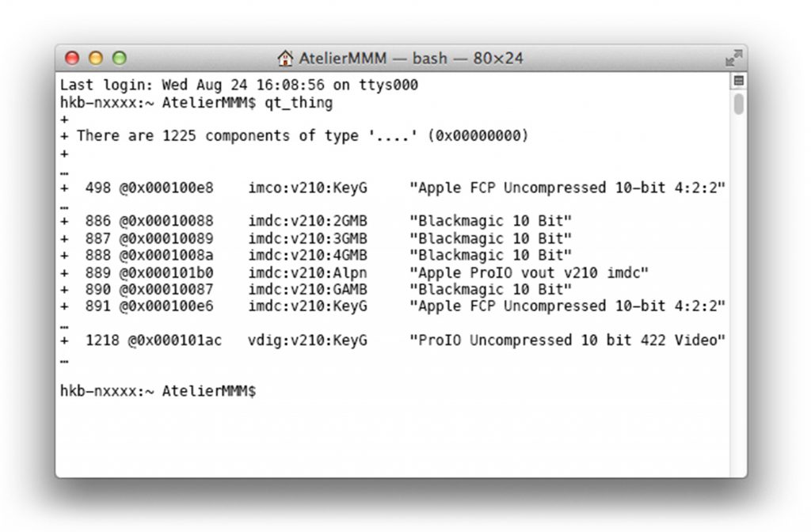The width and height of the screenshot is (811, 532).
Task: Click '"ProIO Uncompressed 10 bit 422 Video"' text
Action: (567, 340)
